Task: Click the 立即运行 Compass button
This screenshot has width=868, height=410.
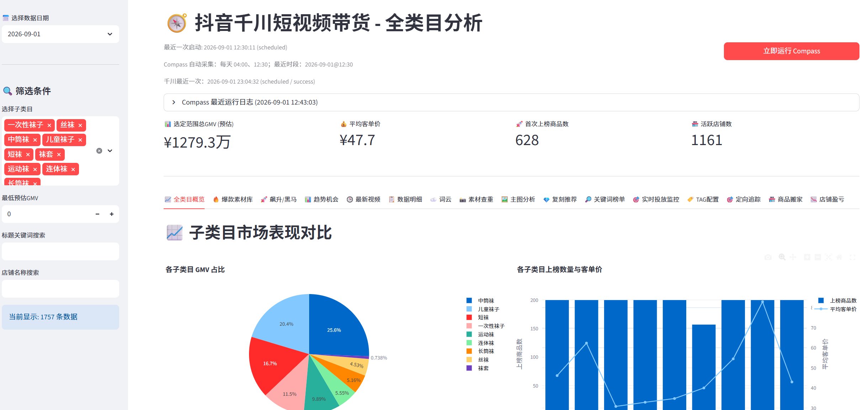Action: (x=792, y=51)
